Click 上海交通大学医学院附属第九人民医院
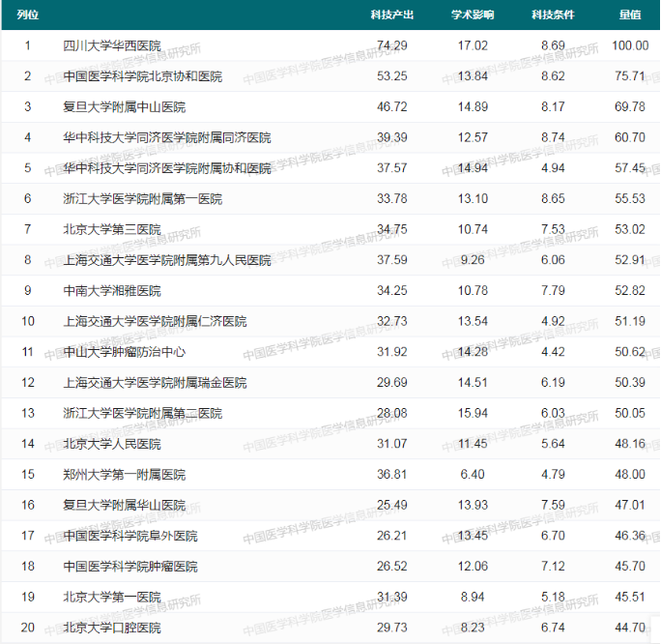The width and height of the screenshot is (661, 644). pos(167,260)
